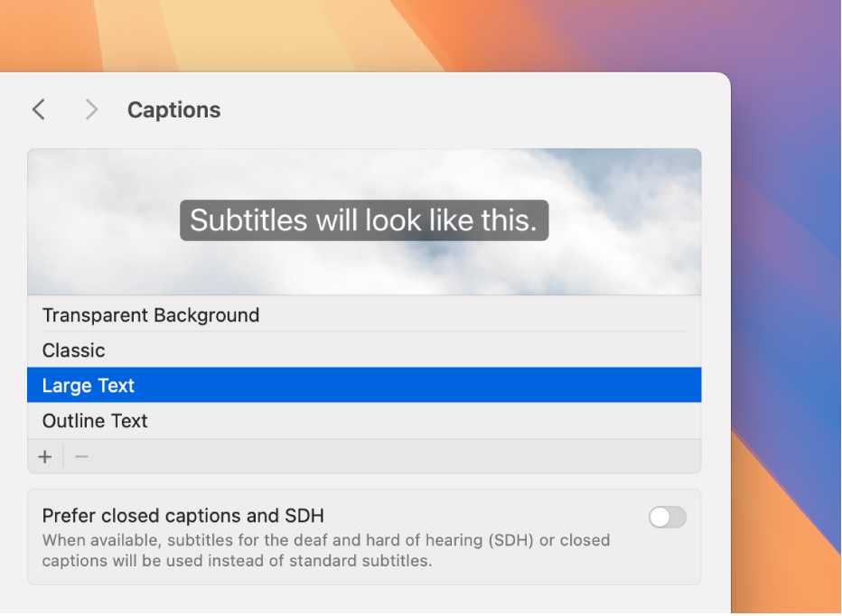Click the SDH description text
The image size is (842, 616).
coord(325,551)
